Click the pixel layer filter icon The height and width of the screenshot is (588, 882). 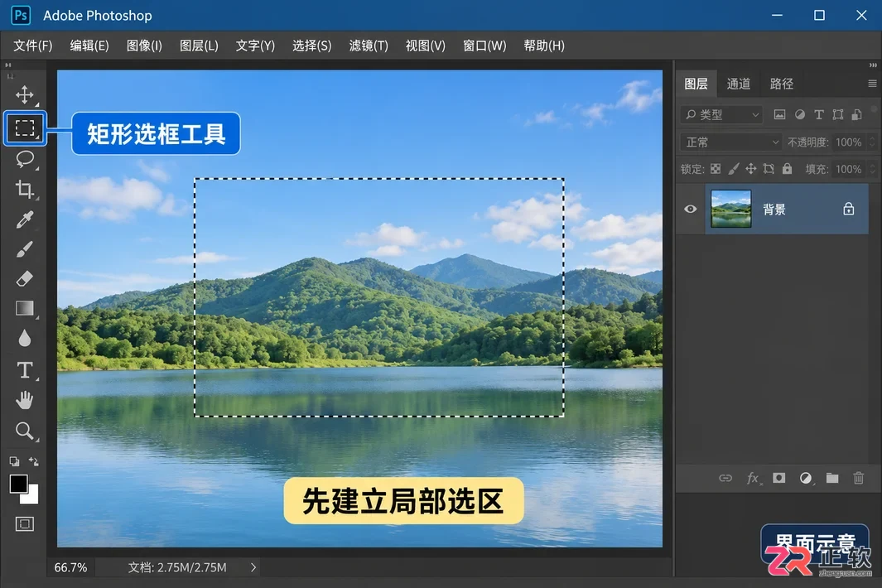[779, 115]
